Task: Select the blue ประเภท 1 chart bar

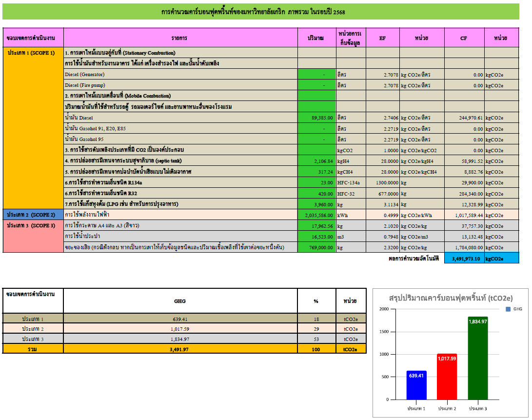Action: tap(416, 385)
